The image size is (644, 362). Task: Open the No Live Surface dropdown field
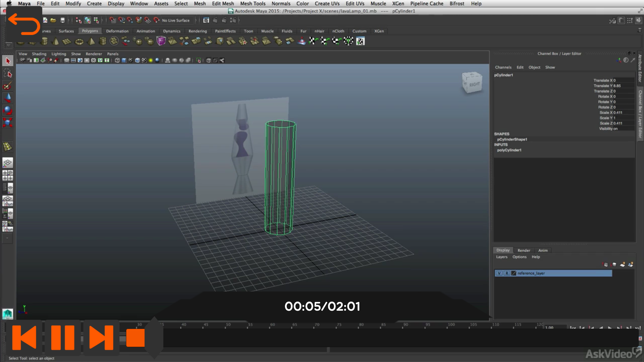176,20
